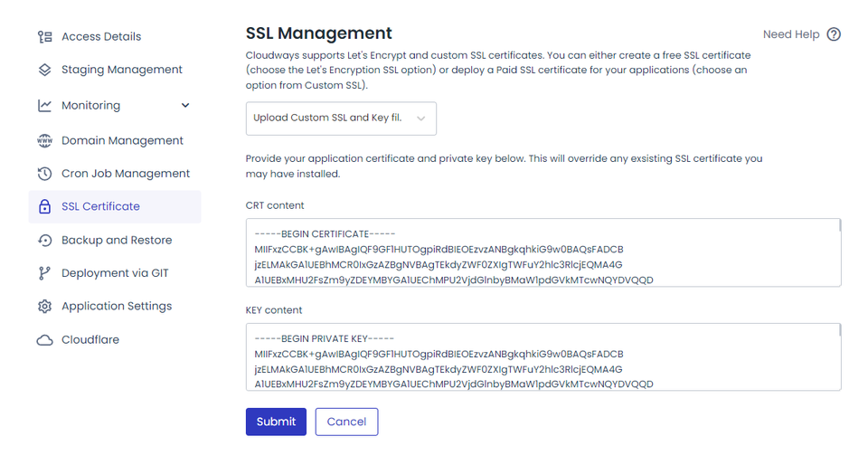Open the Need Help link
Screen dimensions: 868x465
791,34
